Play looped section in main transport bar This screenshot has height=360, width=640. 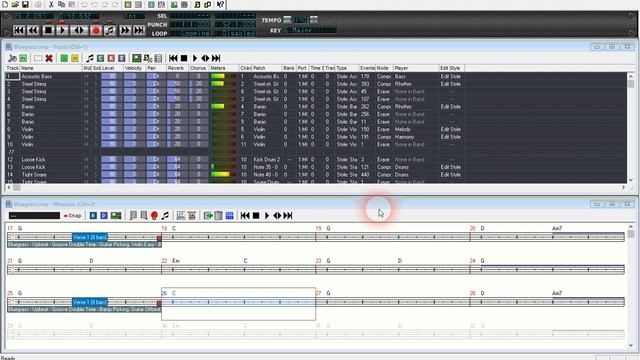coord(79,30)
